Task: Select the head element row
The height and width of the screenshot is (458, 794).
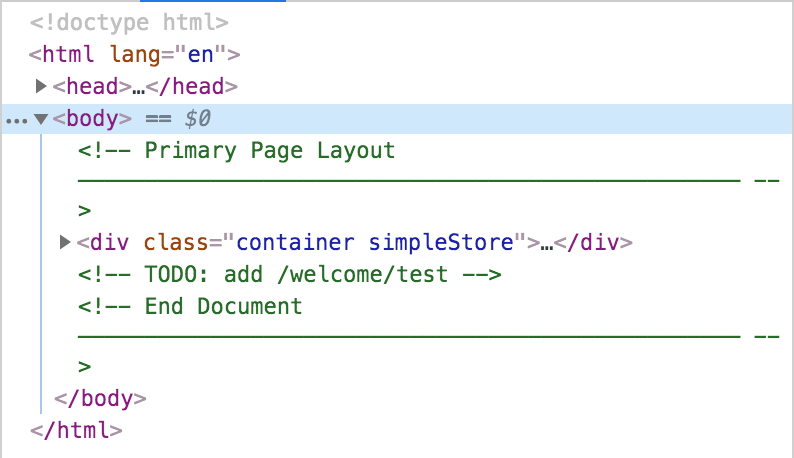Action: [x=145, y=86]
